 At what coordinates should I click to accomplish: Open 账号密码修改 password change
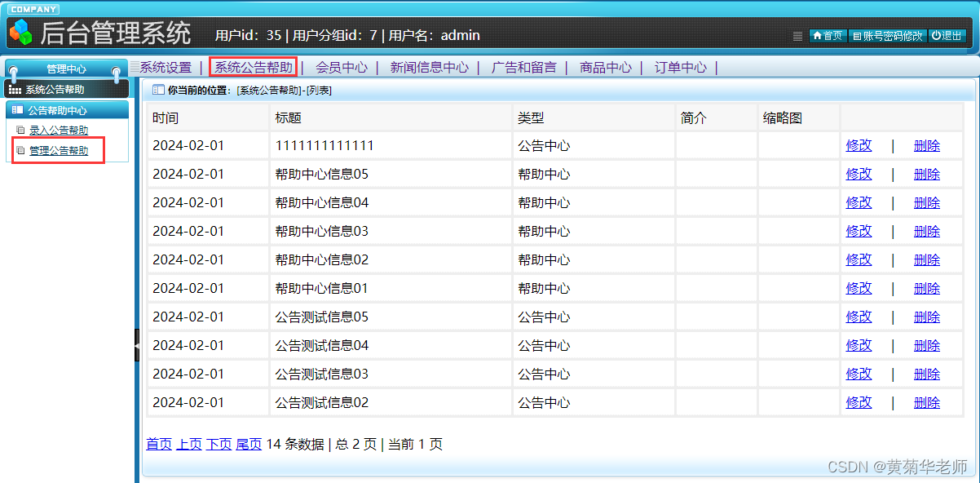click(x=887, y=36)
